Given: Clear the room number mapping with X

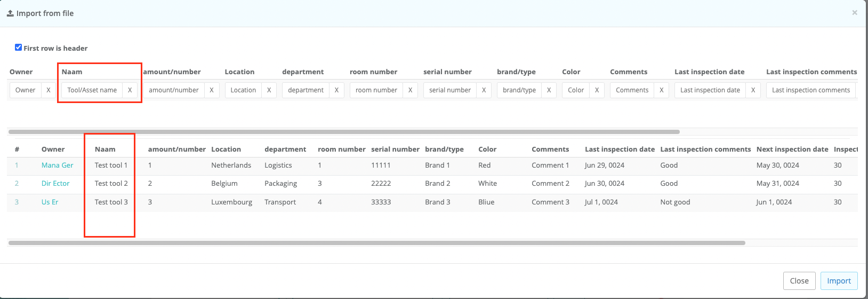Looking at the screenshot, I should pyautogui.click(x=410, y=90).
